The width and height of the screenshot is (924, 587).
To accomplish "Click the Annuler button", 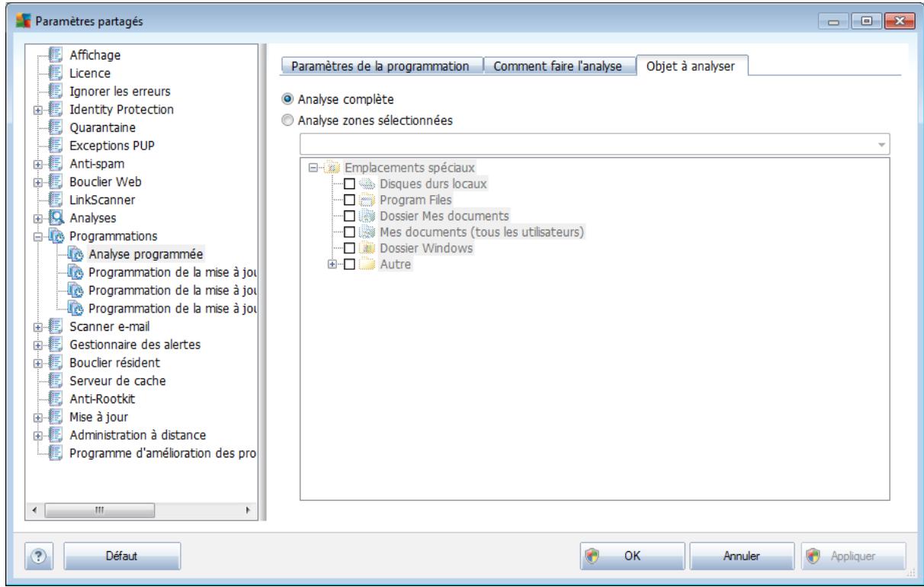I will [742, 557].
